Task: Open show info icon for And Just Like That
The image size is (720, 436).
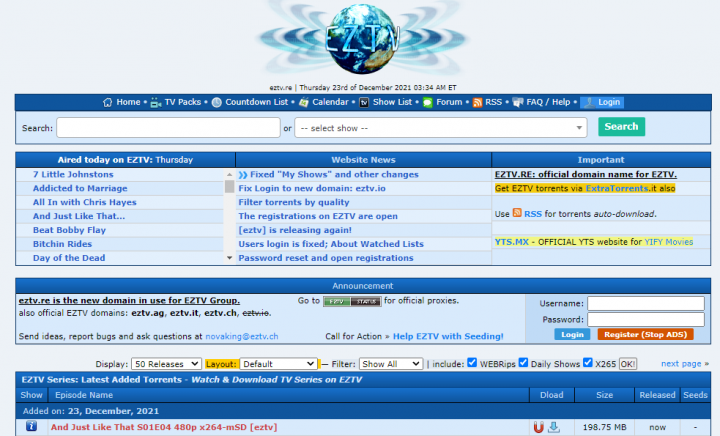Action: 31,427
